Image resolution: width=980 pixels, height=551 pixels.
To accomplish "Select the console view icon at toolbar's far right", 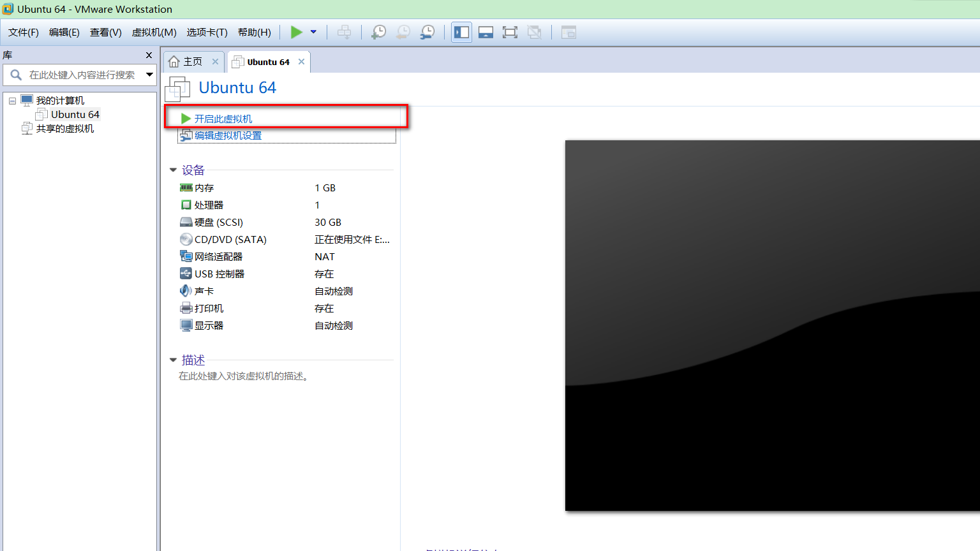I will click(x=568, y=32).
